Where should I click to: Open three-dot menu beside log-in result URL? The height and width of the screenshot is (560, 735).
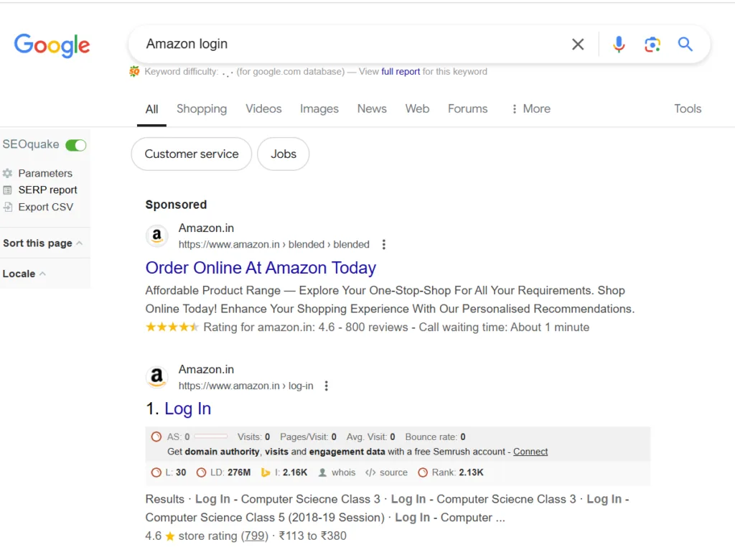[327, 386]
